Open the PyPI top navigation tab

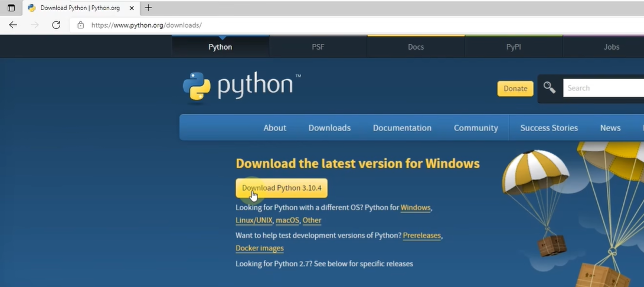pyautogui.click(x=514, y=47)
